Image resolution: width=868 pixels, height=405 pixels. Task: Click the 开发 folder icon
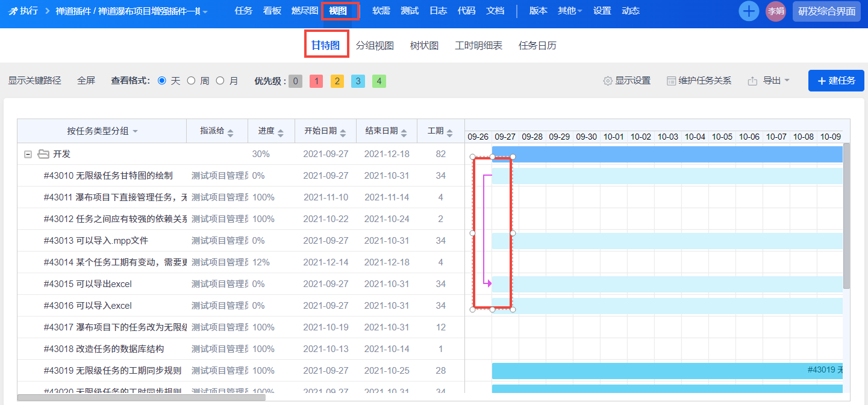pyautogui.click(x=43, y=154)
